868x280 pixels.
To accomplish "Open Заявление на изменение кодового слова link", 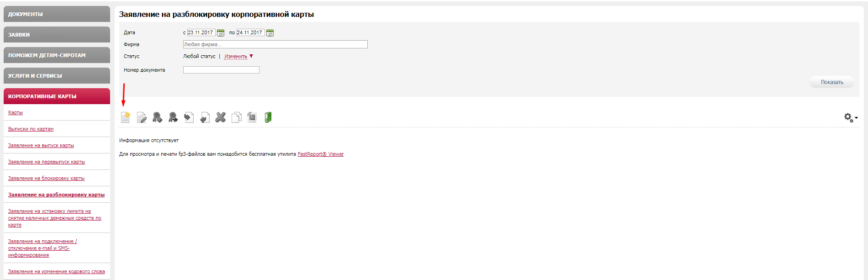I will [57, 271].
